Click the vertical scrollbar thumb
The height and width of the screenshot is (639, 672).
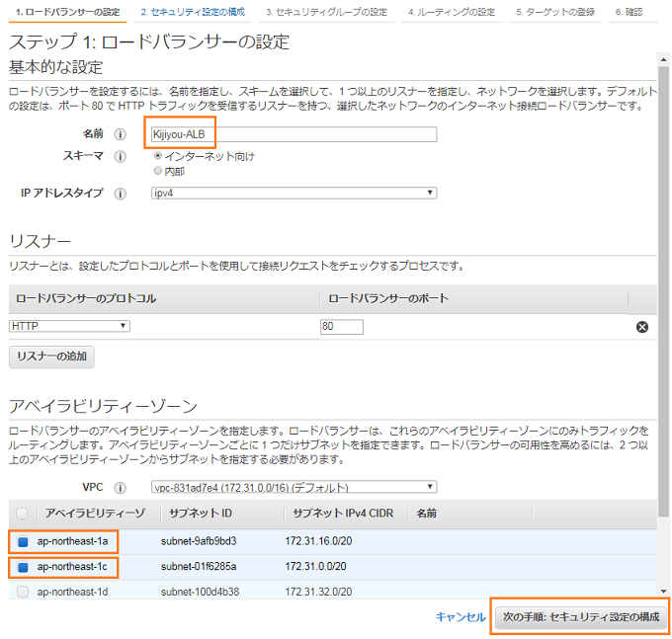[663, 291]
